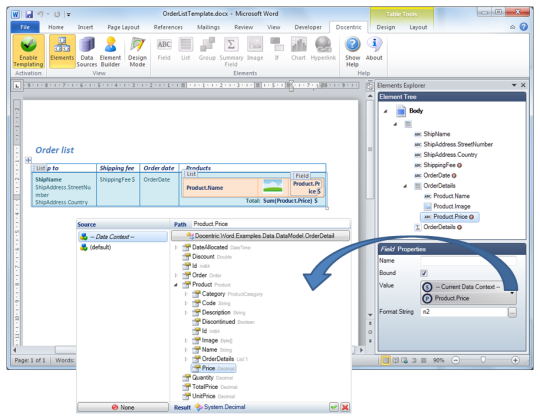Cancel path selection with red X
Screen dimensions: 540x419
point(345,407)
